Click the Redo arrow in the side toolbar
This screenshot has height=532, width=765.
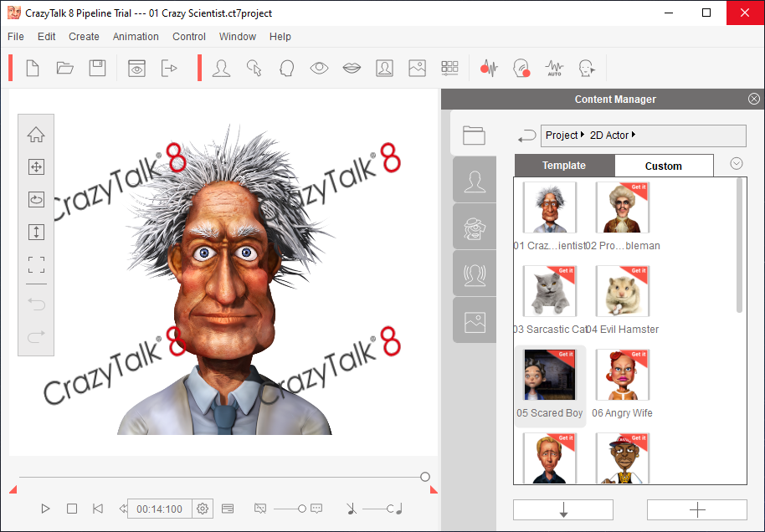click(x=36, y=336)
